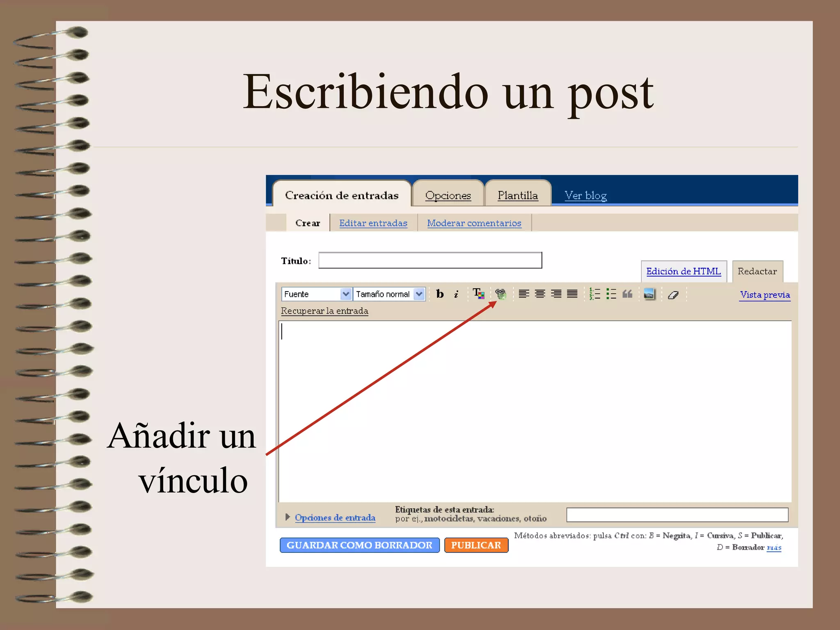Open the text color tool
840x630 pixels.
(x=479, y=294)
